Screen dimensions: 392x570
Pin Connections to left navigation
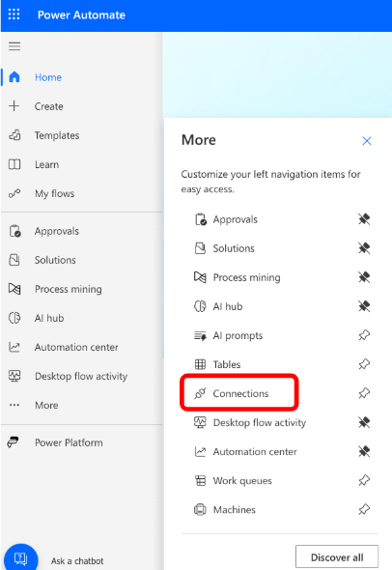[364, 393]
